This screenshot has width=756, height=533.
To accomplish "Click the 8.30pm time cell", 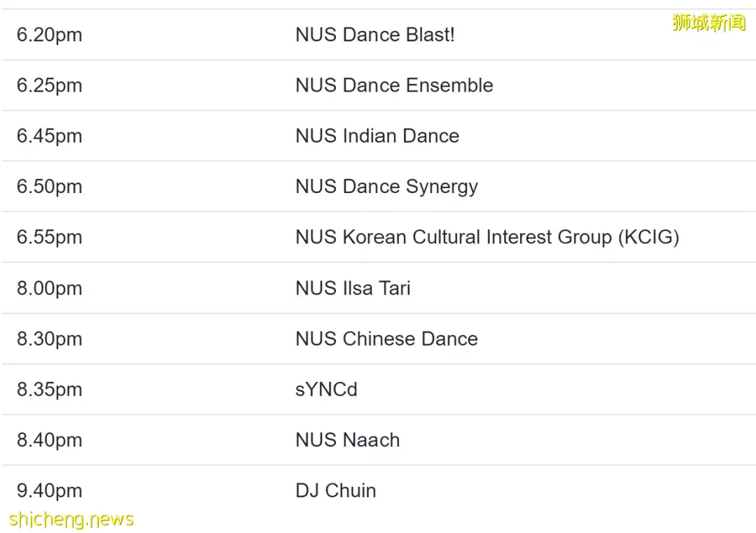I will click(50, 339).
